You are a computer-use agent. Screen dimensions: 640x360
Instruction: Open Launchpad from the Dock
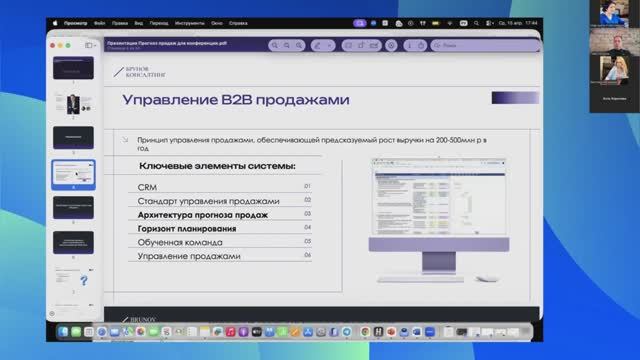[89, 332]
